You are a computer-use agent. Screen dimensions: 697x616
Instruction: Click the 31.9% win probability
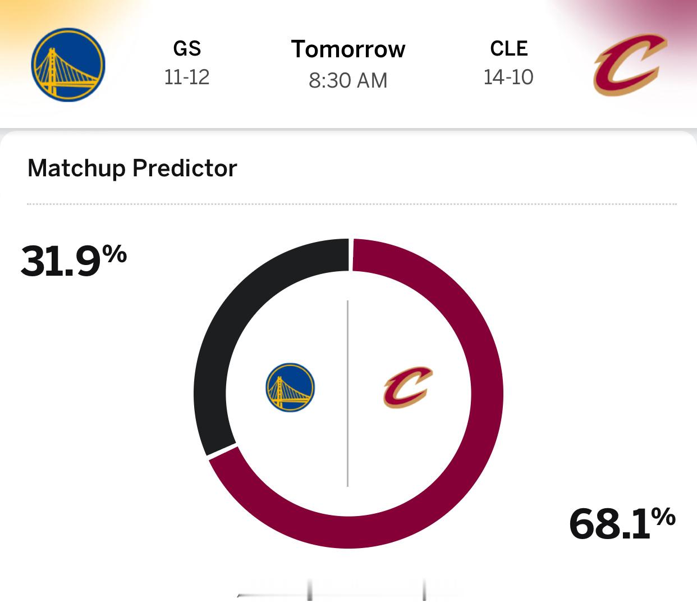74,261
